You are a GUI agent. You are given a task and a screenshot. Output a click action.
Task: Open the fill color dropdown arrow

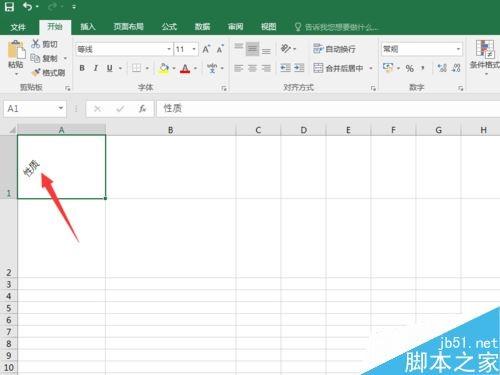174,68
